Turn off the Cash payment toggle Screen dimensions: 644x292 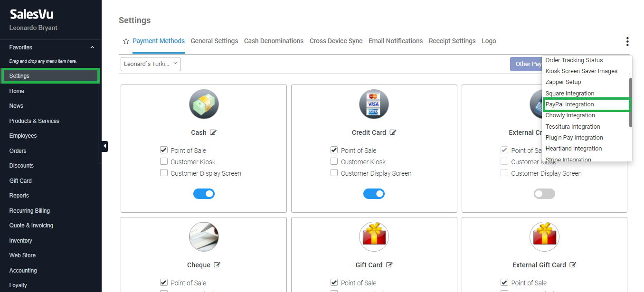click(204, 194)
